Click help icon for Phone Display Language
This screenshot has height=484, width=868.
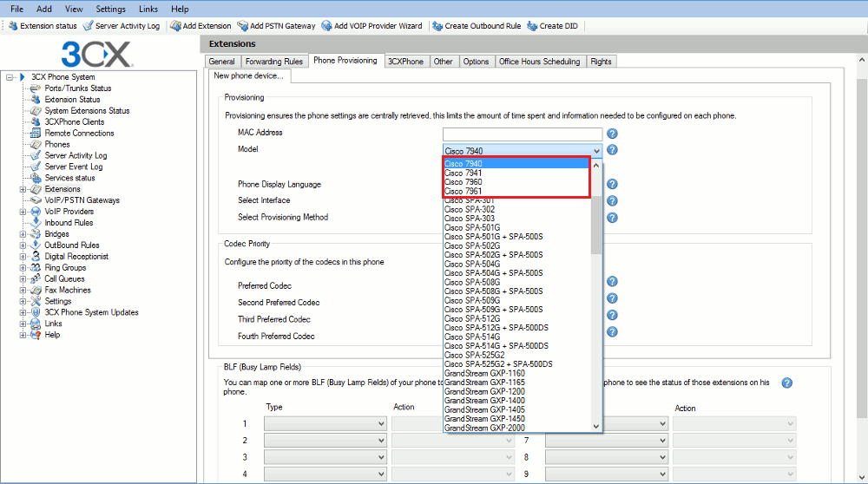[612, 184]
